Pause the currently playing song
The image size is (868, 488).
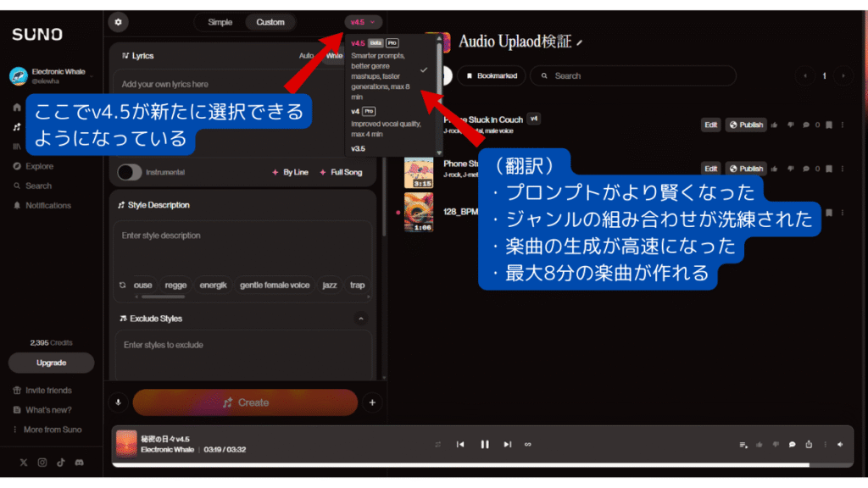click(484, 444)
